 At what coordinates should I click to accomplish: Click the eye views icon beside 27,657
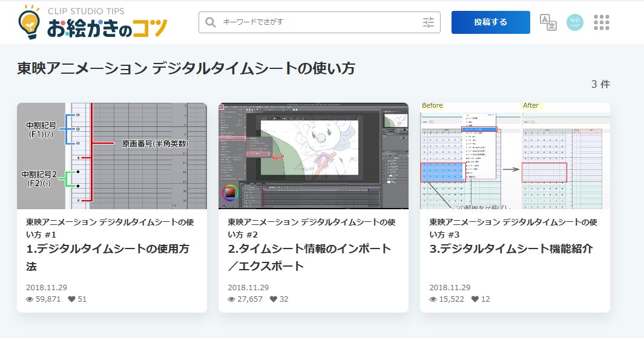point(231,299)
